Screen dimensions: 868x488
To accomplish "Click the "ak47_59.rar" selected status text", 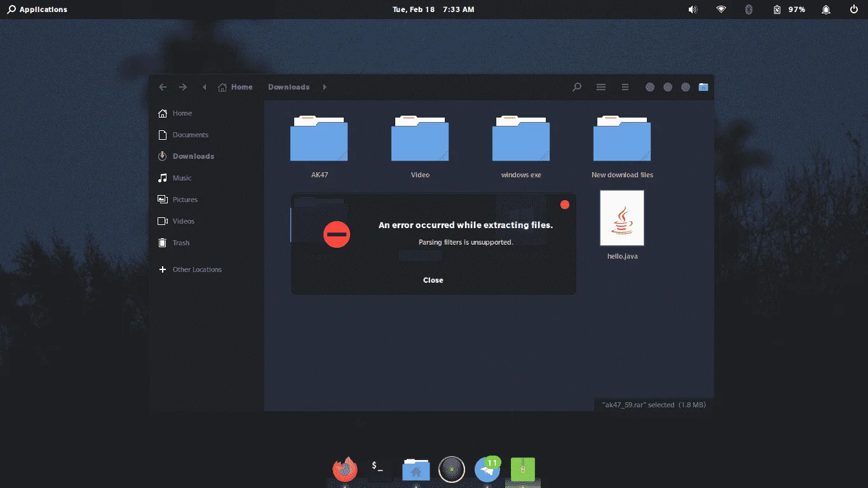I will point(653,405).
